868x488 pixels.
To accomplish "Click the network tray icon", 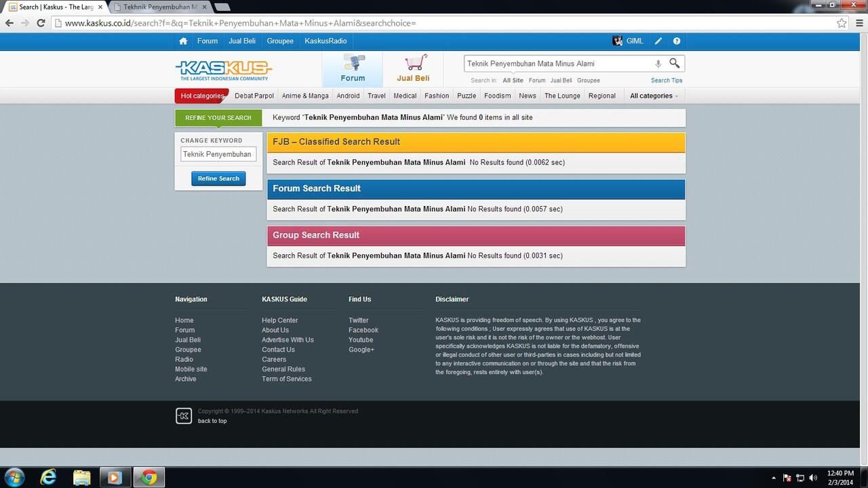I will [800, 478].
